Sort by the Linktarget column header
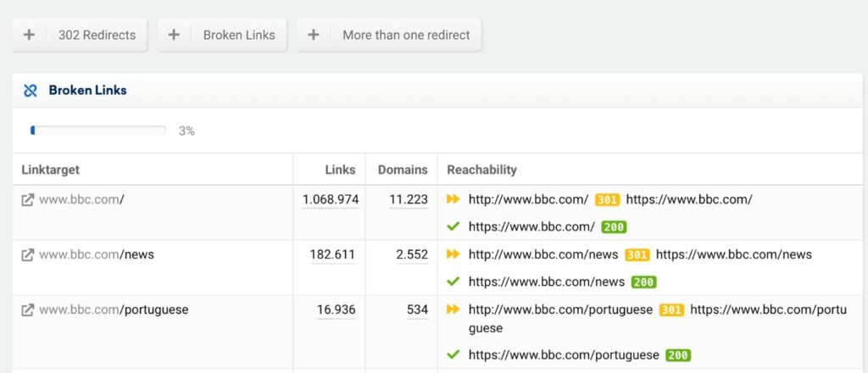Screen dimensions: 868x373 (x=50, y=170)
